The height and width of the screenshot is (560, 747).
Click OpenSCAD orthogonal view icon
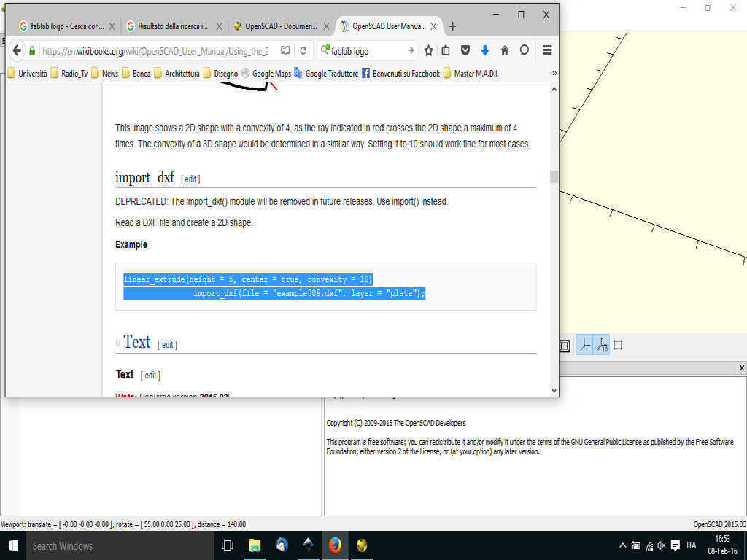[x=564, y=346]
